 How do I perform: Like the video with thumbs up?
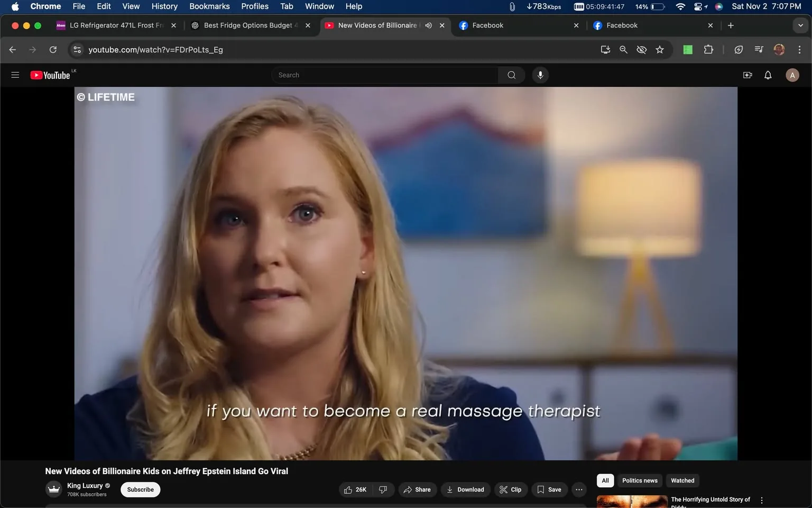[x=355, y=489]
